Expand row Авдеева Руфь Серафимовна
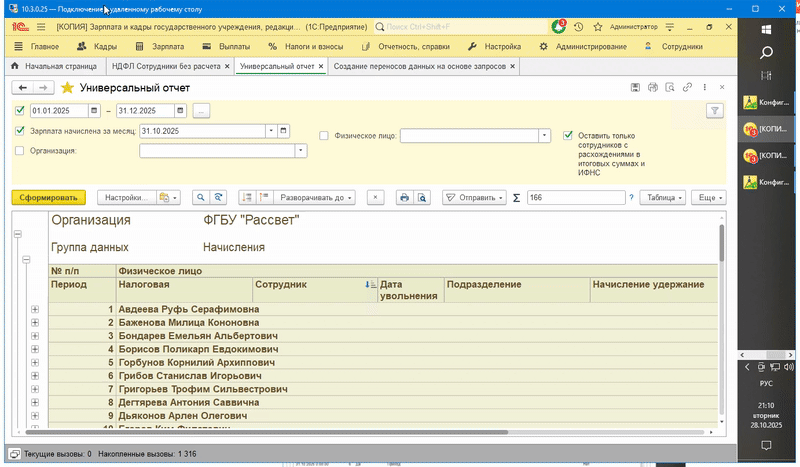Viewport: 800px width, 467px height. coord(35,309)
